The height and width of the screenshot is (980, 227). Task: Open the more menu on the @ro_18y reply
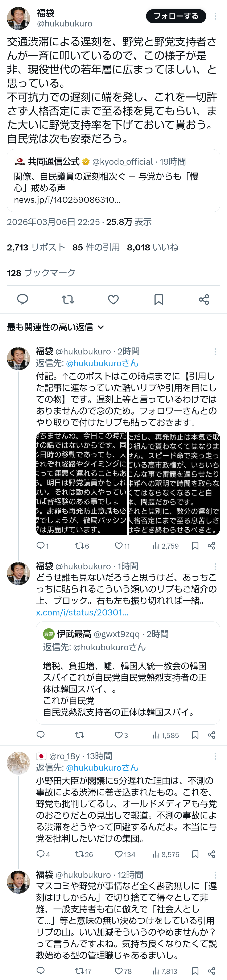point(215,756)
